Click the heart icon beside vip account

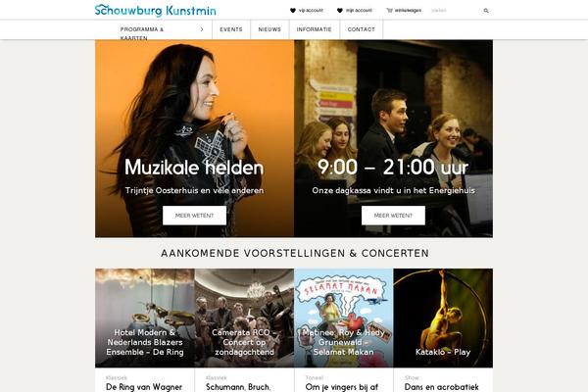pos(293,11)
